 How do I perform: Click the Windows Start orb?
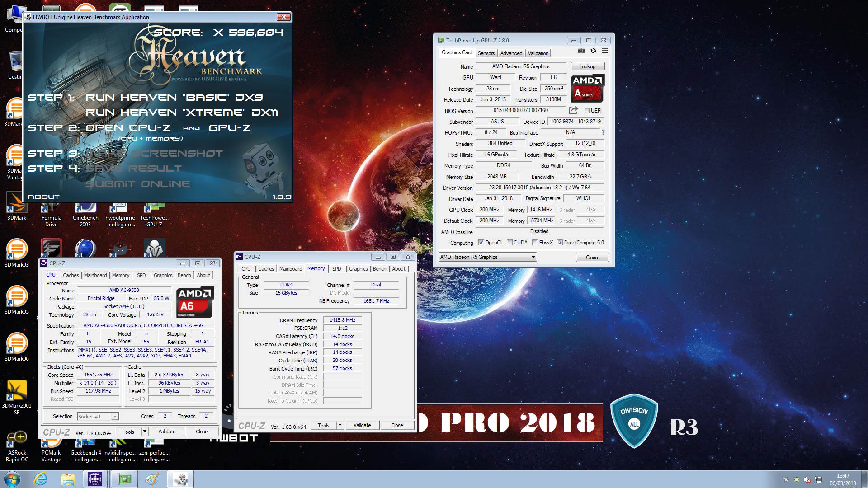pyautogui.click(x=12, y=479)
